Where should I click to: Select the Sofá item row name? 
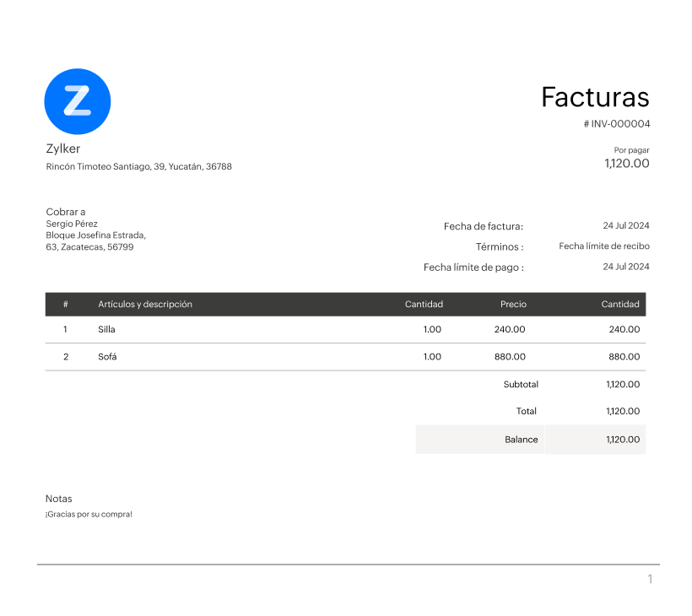click(107, 357)
